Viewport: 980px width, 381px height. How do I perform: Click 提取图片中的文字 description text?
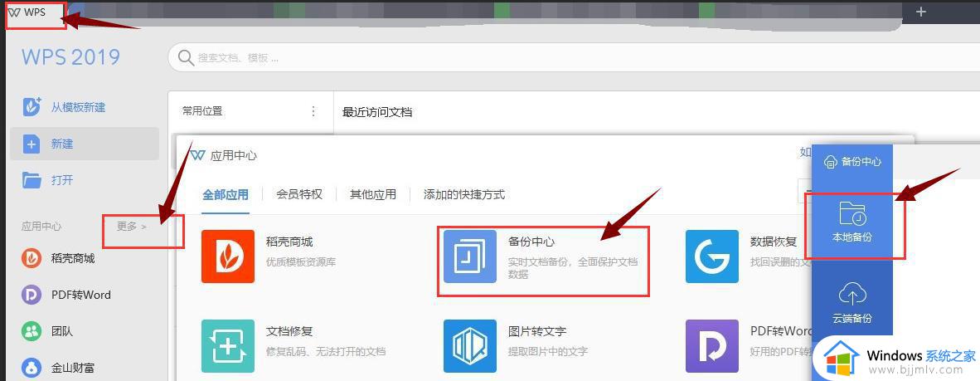pyautogui.click(x=548, y=352)
